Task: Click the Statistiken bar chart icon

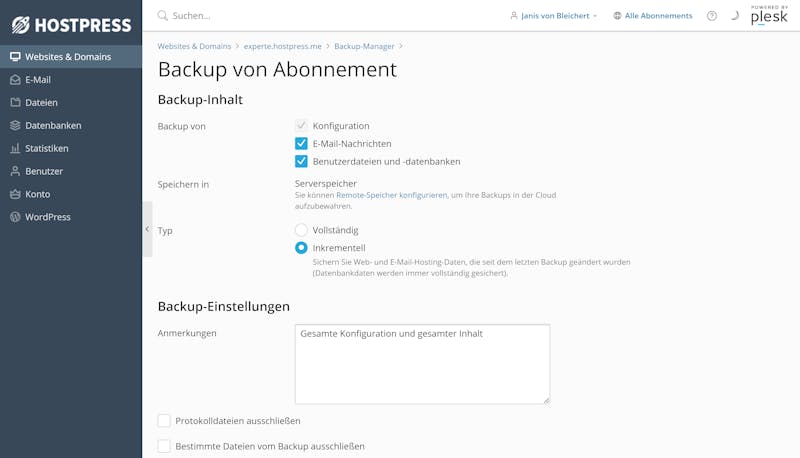Action: pyautogui.click(x=15, y=148)
